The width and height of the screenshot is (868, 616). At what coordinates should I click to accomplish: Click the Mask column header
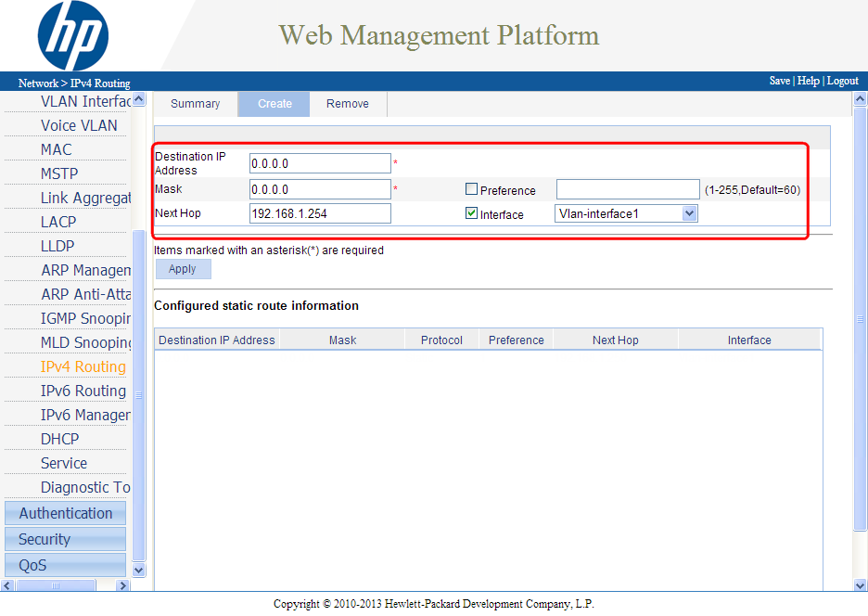coord(343,340)
